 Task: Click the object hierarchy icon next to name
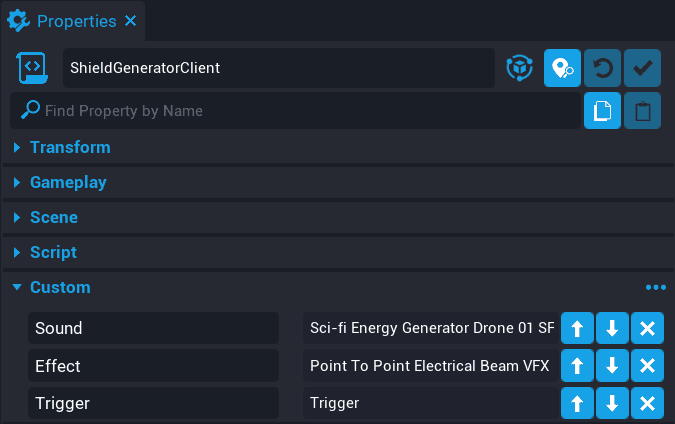(519, 68)
